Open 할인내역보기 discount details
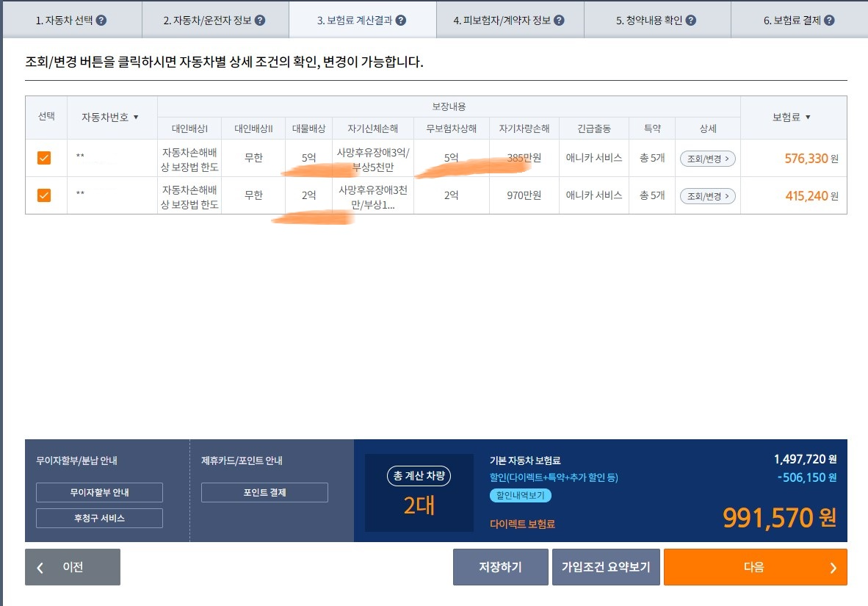The height and width of the screenshot is (606, 868). click(x=521, y=495)
